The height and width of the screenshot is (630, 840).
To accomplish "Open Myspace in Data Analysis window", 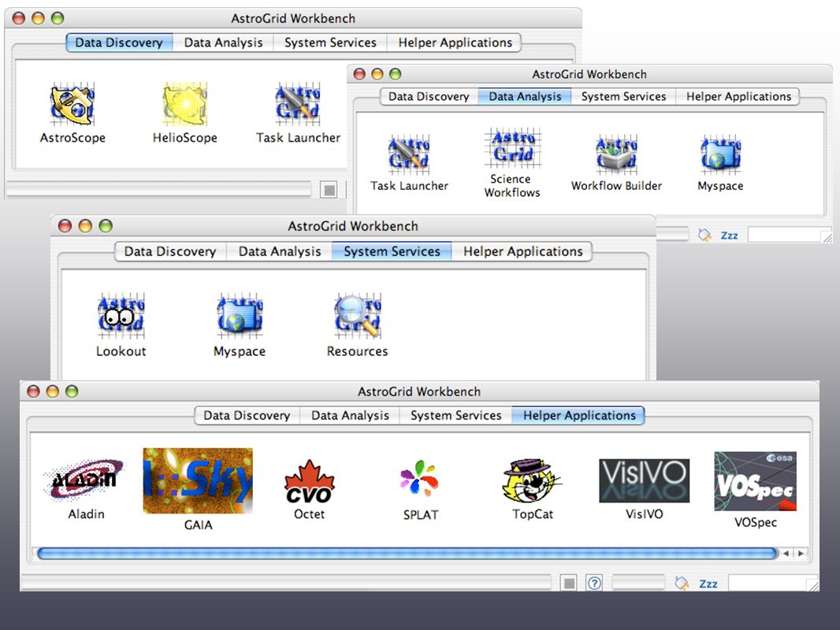I will pos(720,154).
